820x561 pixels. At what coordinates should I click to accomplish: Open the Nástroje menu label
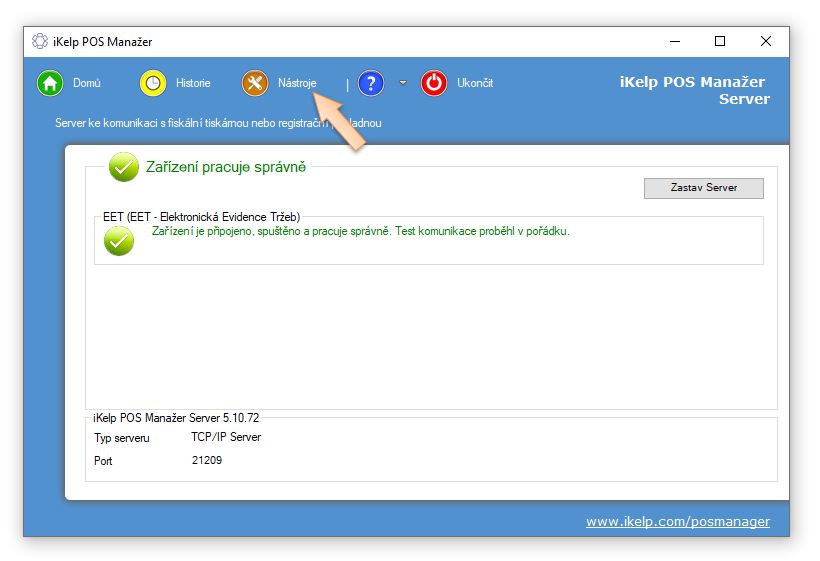tap(297, 83)
